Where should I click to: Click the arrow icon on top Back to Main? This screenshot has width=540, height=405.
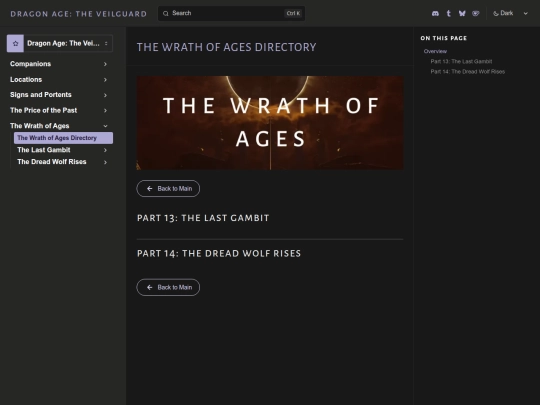(x=149, y=188)
